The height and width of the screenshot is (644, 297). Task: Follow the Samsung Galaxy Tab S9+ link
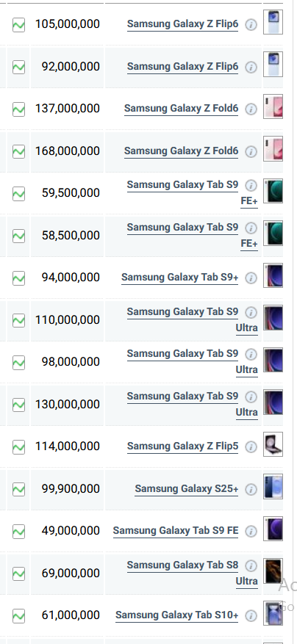(x=180, y=278)
